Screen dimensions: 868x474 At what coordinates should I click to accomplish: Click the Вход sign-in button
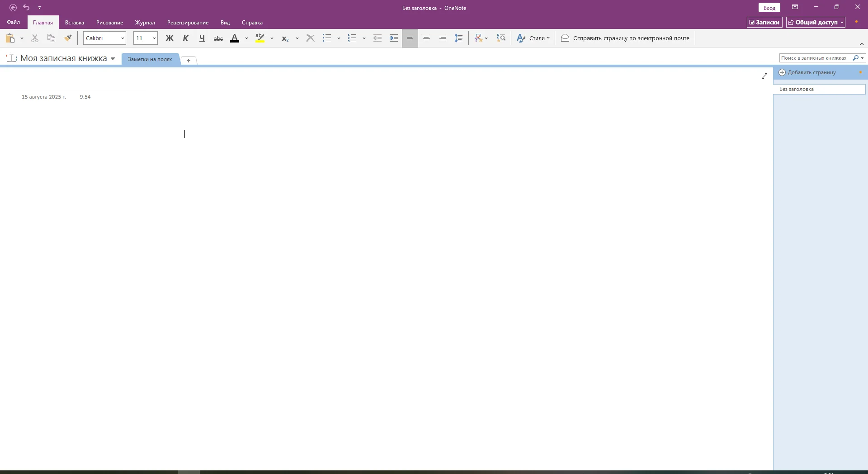[769, 8]
